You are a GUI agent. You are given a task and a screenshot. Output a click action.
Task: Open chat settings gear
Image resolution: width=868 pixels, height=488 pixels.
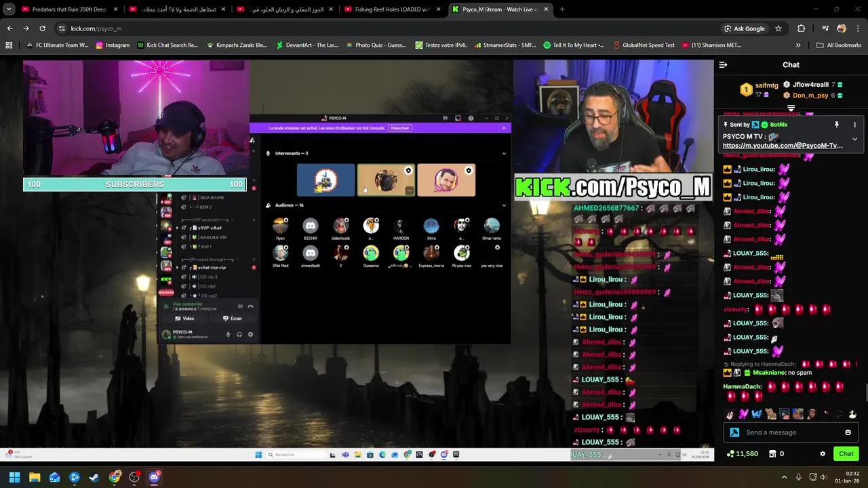823,454
